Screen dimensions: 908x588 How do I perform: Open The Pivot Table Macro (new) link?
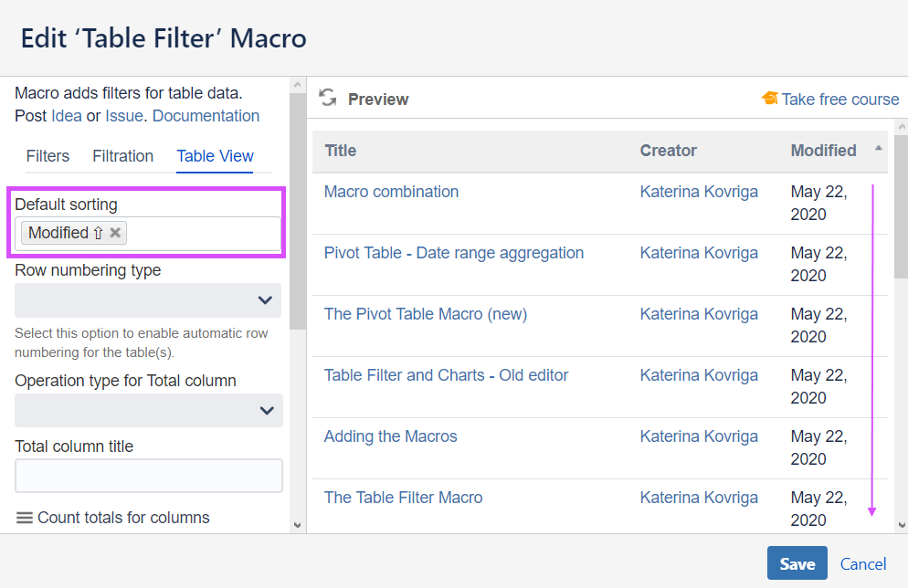click(425, 314)
